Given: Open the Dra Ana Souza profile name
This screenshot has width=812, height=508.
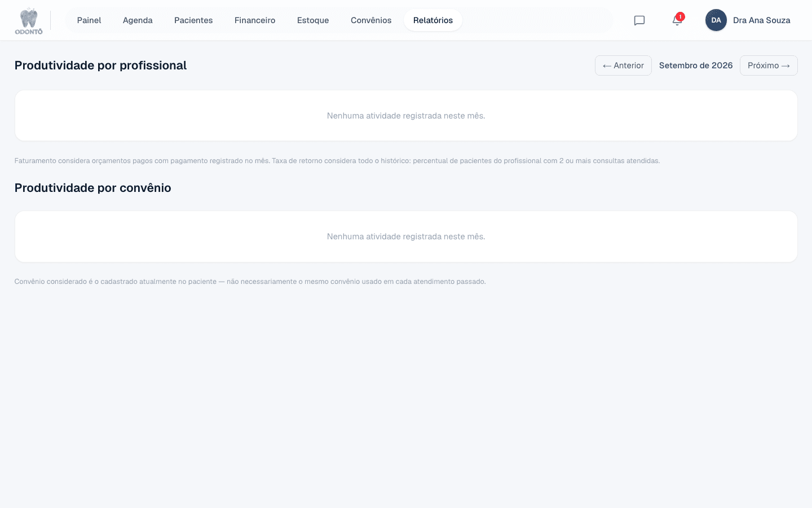Looking at the screenshot, I should [761, 20].
